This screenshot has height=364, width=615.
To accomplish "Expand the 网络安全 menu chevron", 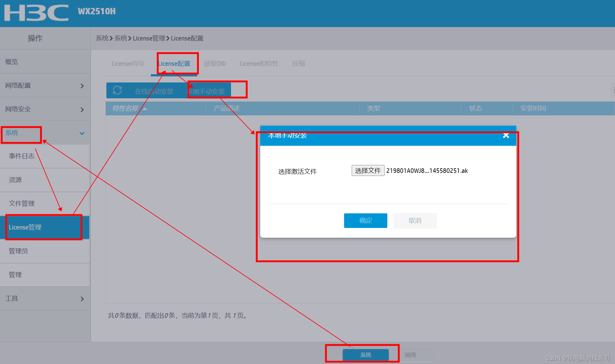I will tap(82, 110).
